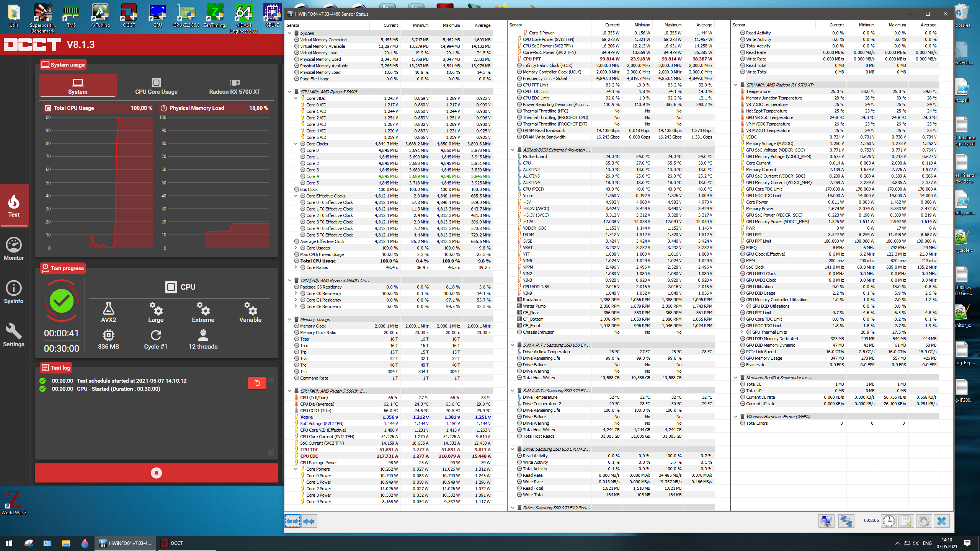Collapse the Core Clocks tree group
980x551 pixels.
click(296, 144)
